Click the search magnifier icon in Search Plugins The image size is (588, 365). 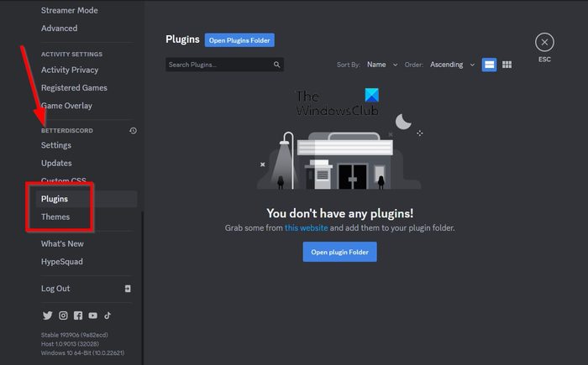pyautogui.click(x=276, y=65)
